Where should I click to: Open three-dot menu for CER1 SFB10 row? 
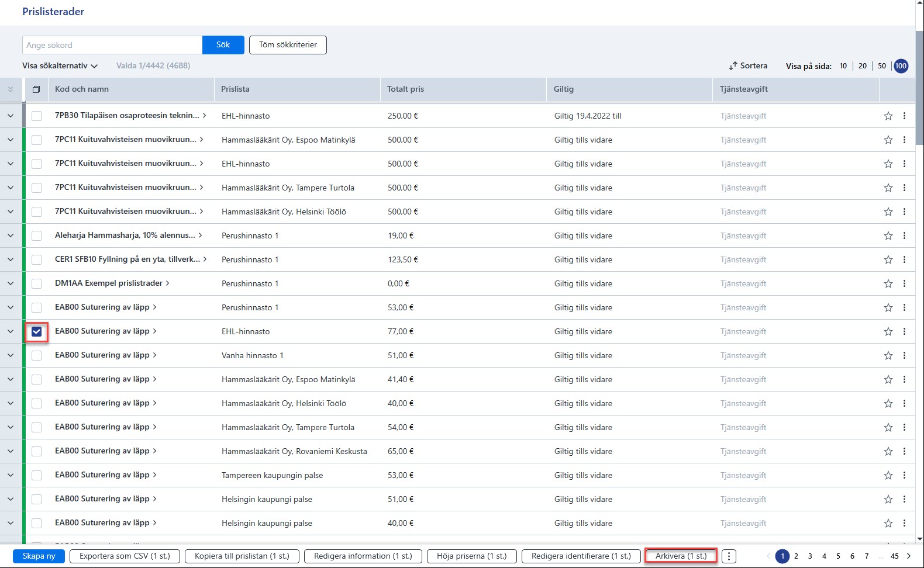(x=904, y=259)
